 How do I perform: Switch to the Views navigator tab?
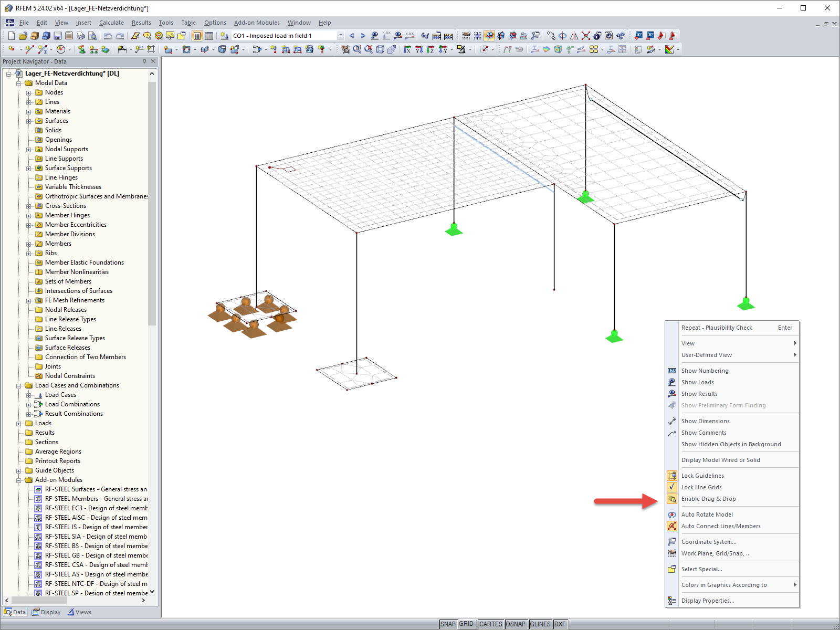(79, 612)
